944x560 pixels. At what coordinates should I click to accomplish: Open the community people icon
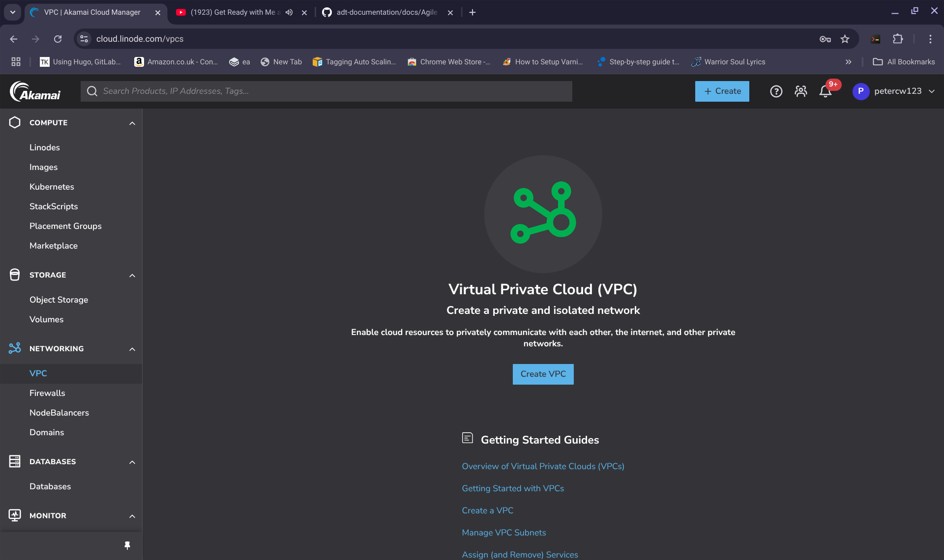(x=800, y=91)
